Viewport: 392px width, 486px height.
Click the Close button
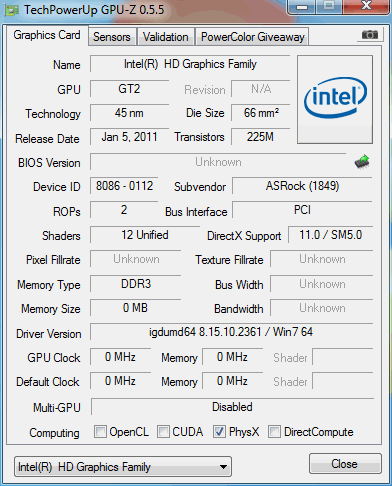[x=344, y=463]
